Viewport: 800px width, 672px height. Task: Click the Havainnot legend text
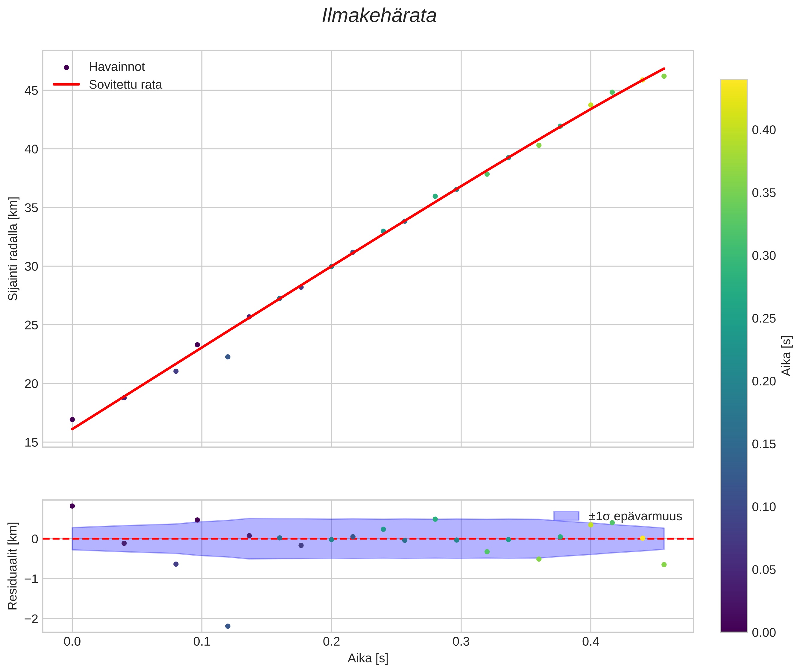click(117, 67)
